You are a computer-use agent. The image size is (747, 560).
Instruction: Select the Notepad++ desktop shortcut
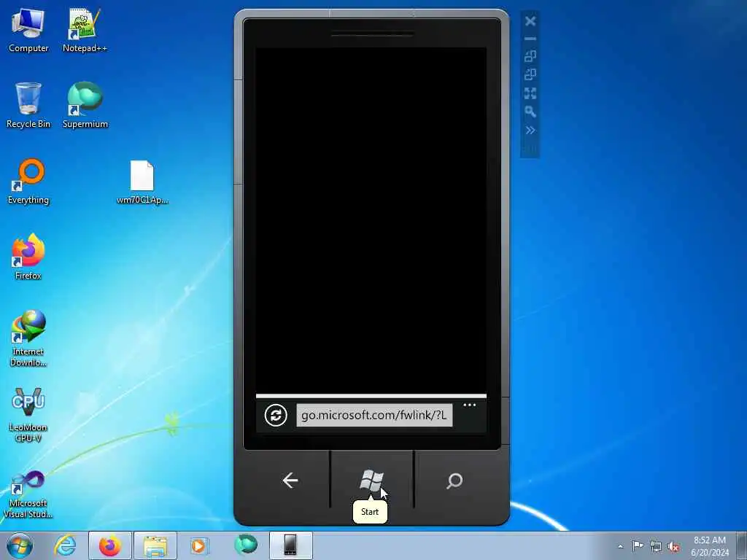(x=85, y=31)
